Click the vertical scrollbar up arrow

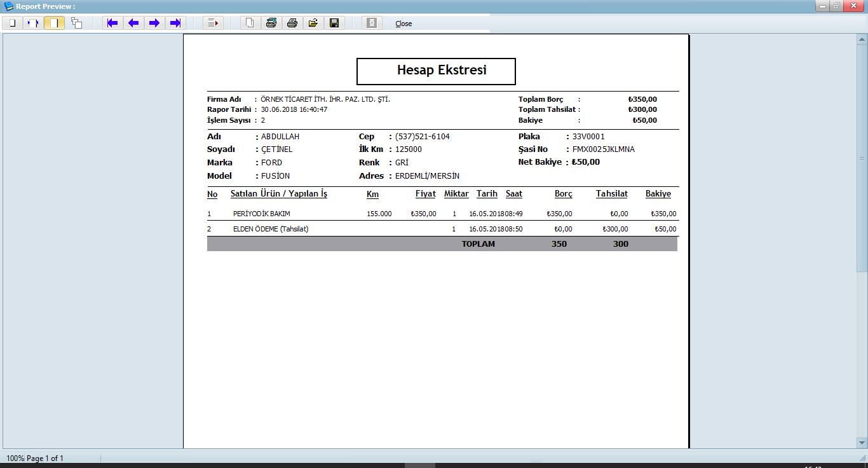click(x=862, y=39)
